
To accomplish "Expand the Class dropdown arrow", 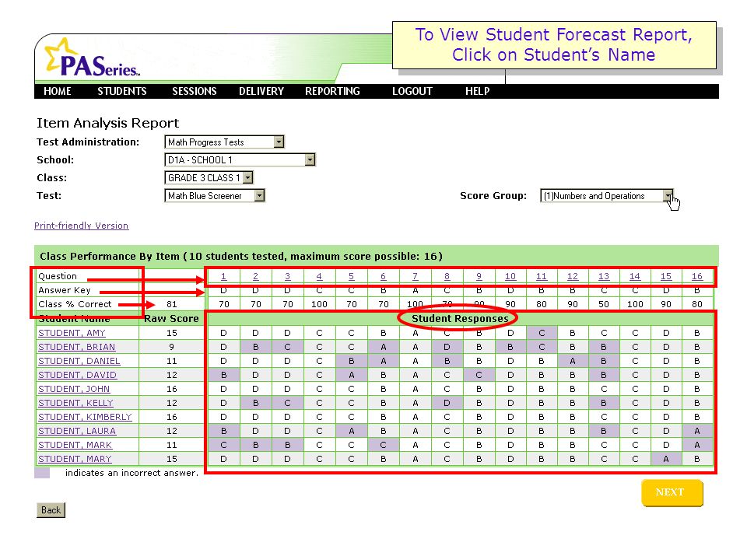I will (x=247, y=177).
